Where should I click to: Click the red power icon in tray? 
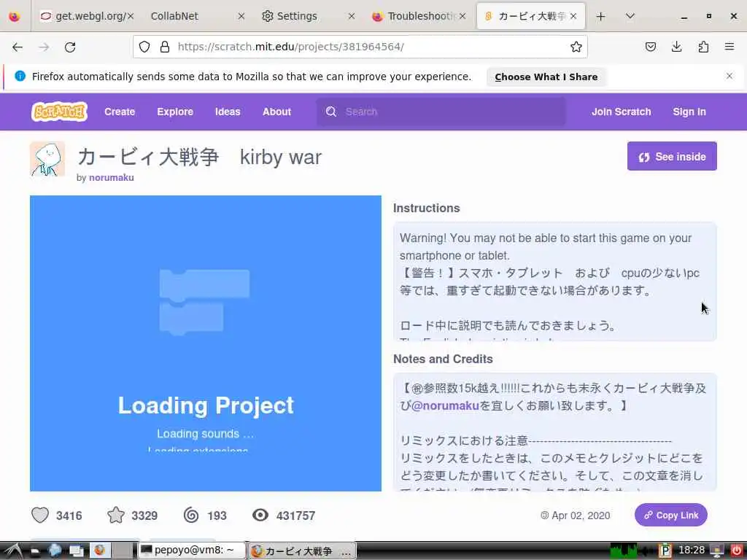(x=736, y=551)
